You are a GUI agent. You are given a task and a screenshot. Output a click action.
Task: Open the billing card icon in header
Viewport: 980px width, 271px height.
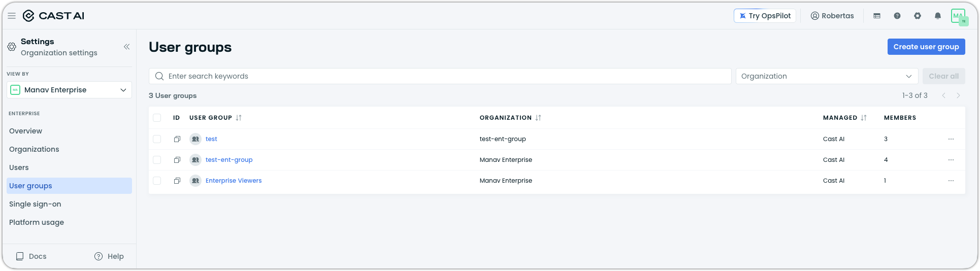pyautogui.click(x=876, y=16)
